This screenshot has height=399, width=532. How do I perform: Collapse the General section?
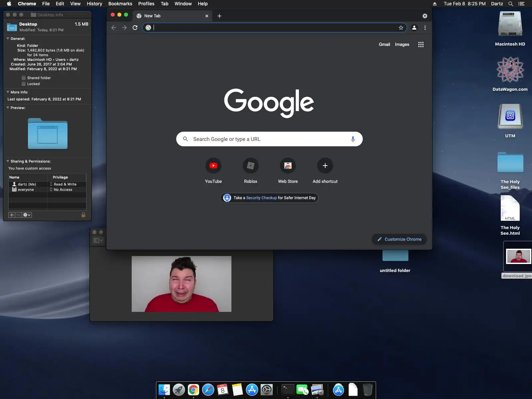pyautogui.click(x=8, y=39)
